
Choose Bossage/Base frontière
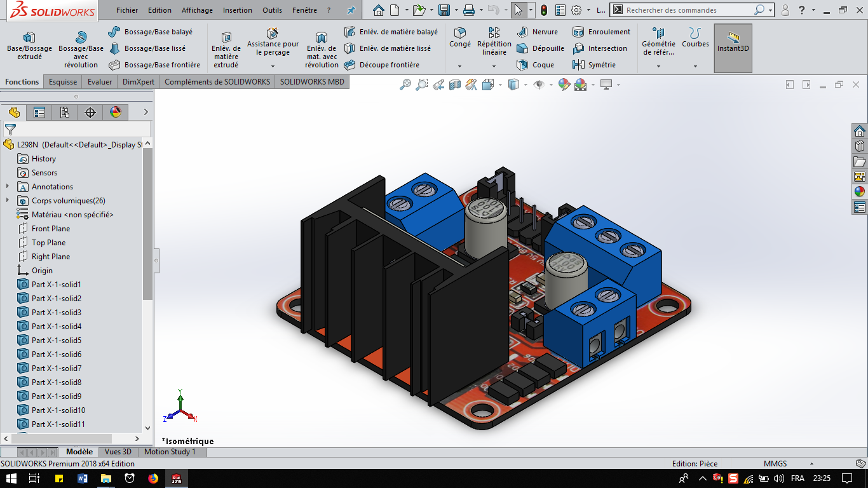coord(154,65)
